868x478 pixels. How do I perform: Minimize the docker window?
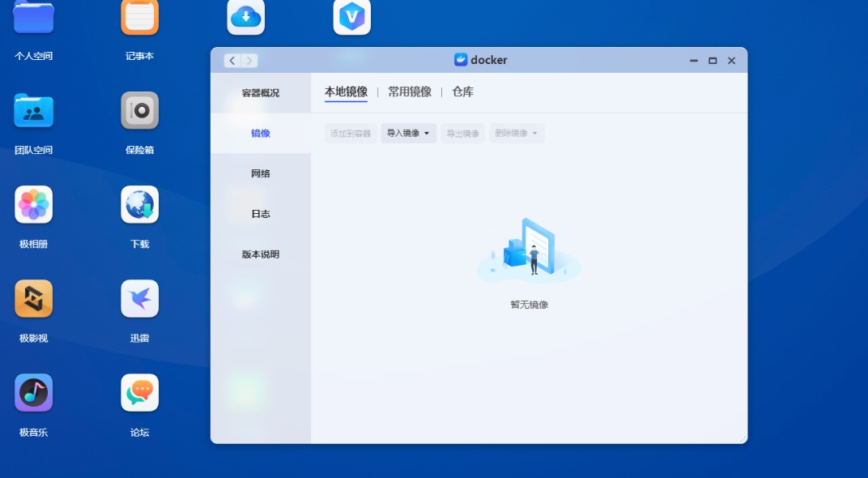point(694,61)
